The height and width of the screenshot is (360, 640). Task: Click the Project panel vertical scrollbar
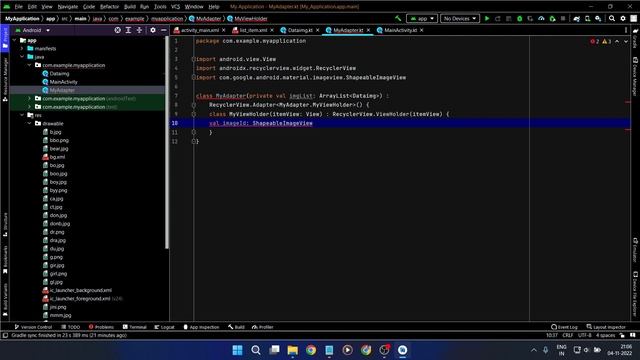[167, 143]
